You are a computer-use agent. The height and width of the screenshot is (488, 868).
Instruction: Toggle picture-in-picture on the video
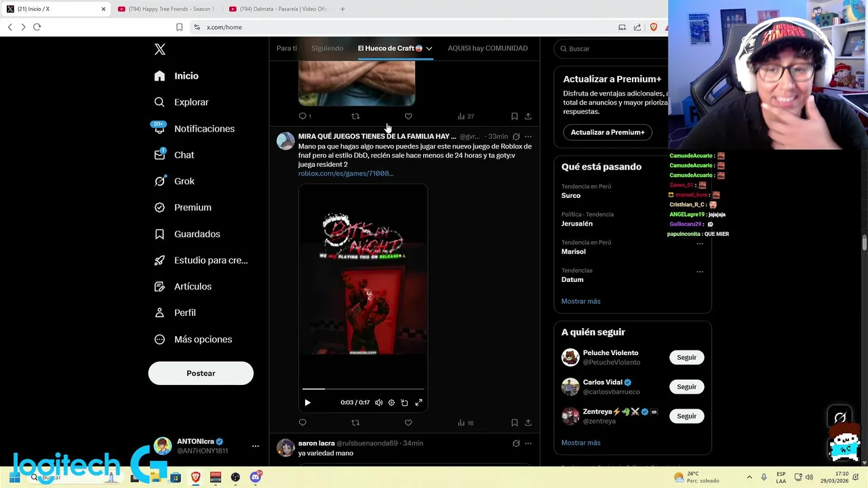click(x=405, y=403)
